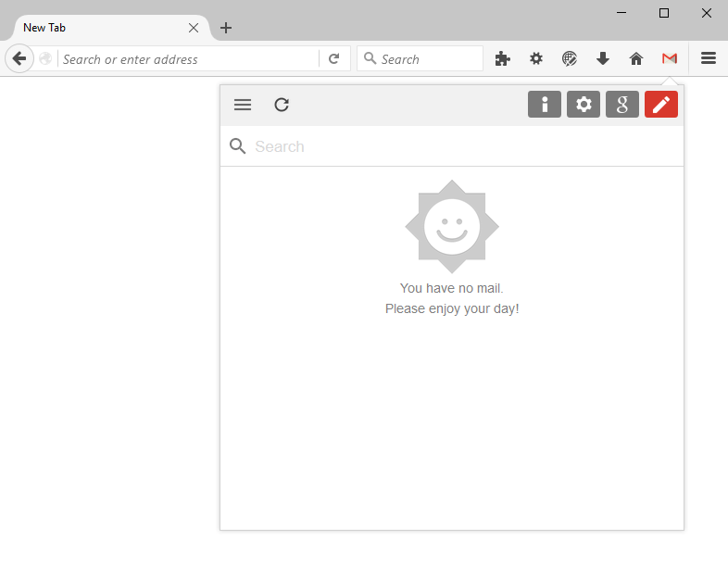Open the panel's hamburger menu
728x565 pixels.
tap(243, 105)
